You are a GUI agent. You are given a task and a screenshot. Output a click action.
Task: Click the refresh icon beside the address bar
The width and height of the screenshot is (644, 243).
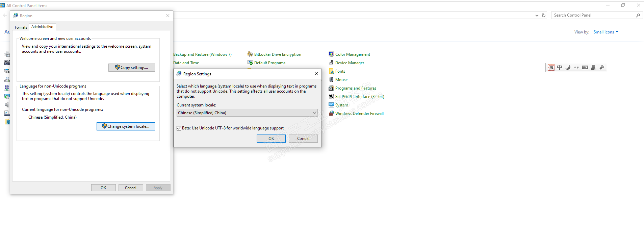[x=544, y=15]
